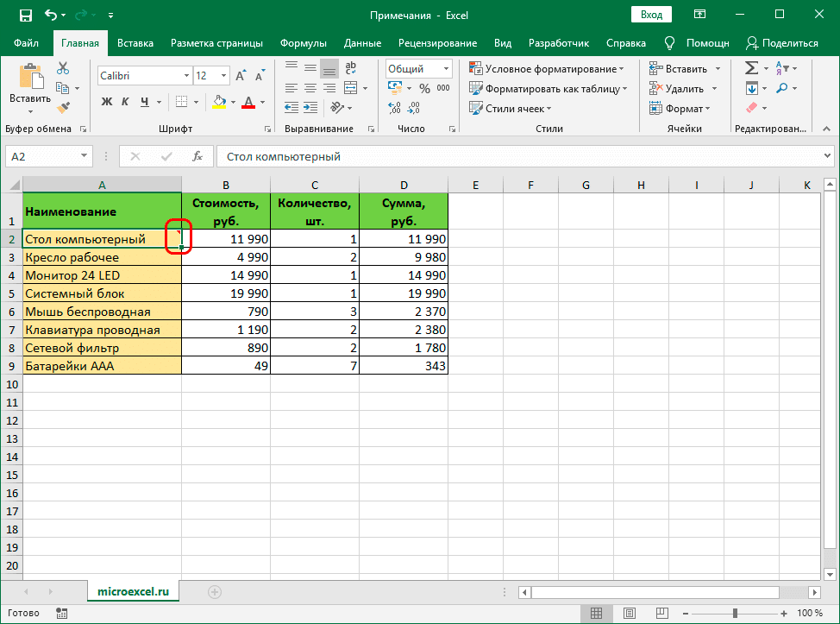Open the AutoSum Σ function icon
This screenshot has height=624, width=840.
pos(753,67)
